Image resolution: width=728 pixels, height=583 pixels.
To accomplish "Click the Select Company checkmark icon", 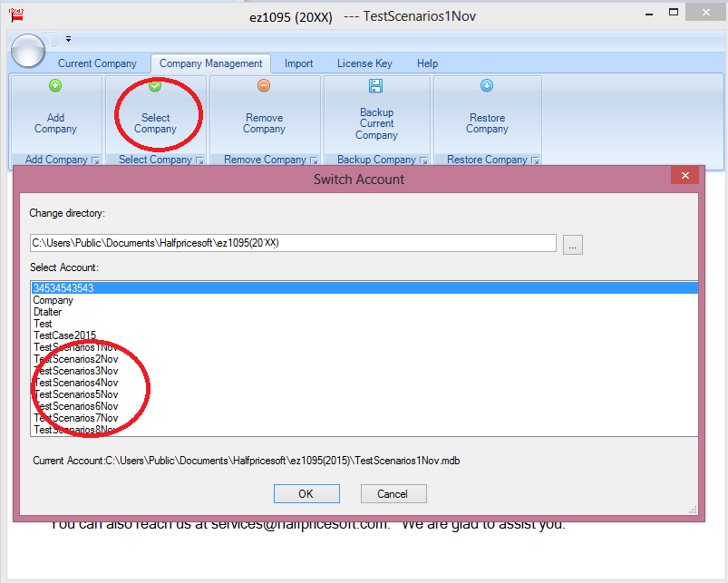I will point(155,86).
